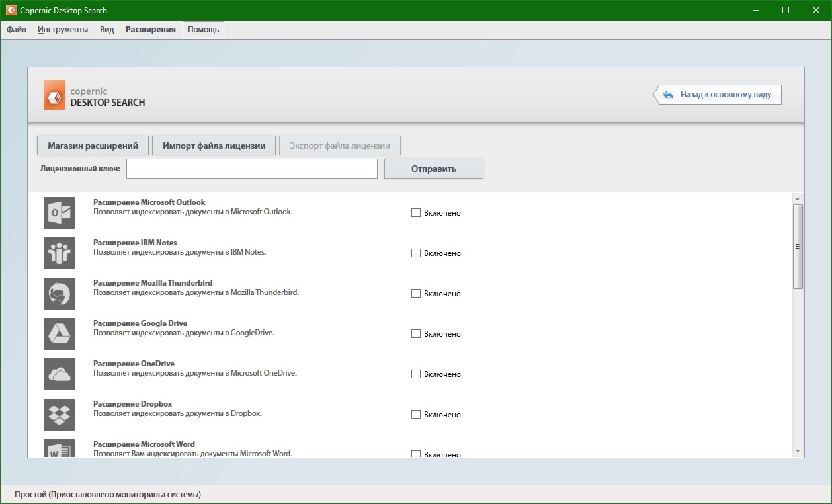Click the description mentioning GoogleDrive
Viewport: 832px width, 504px height.
click(x=184, y=333)
